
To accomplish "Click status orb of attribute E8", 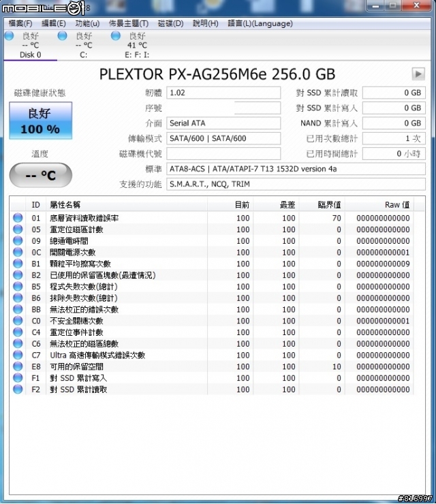I will (x=18, y=366).
